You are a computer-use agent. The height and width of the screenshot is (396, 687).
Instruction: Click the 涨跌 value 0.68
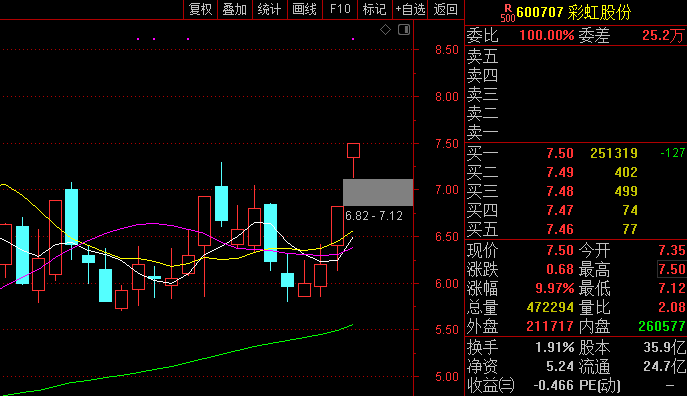tap(560, 269)
